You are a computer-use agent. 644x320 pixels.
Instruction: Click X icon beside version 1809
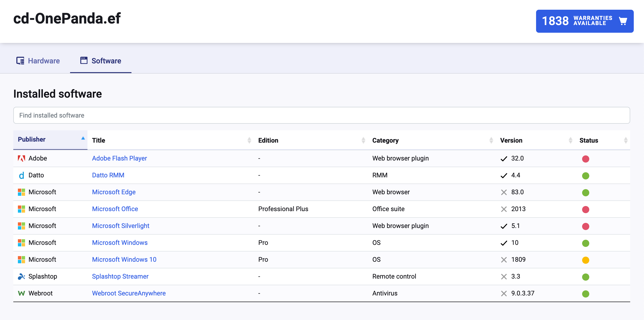coord(504,260)
